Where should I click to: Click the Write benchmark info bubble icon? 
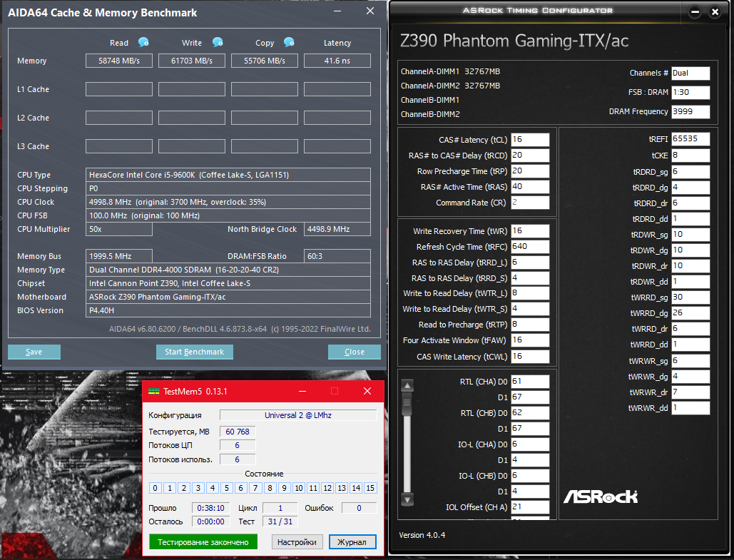(x=218, y=42)
